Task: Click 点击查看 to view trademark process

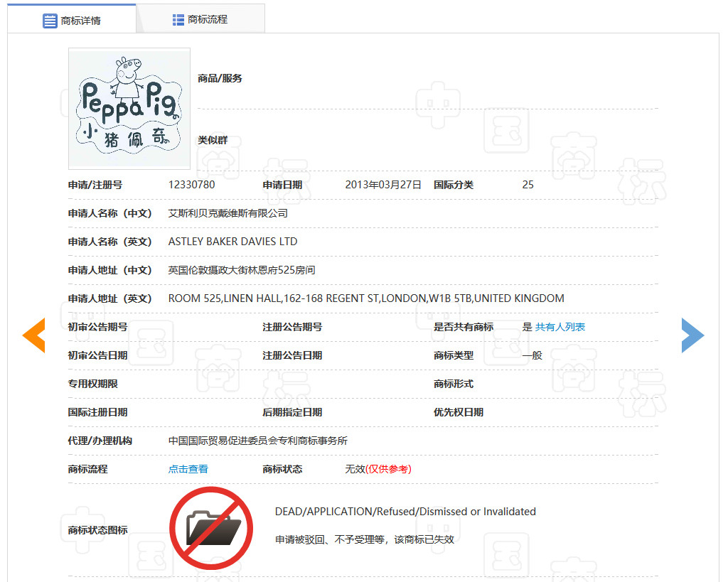Action: click(188, 469)
